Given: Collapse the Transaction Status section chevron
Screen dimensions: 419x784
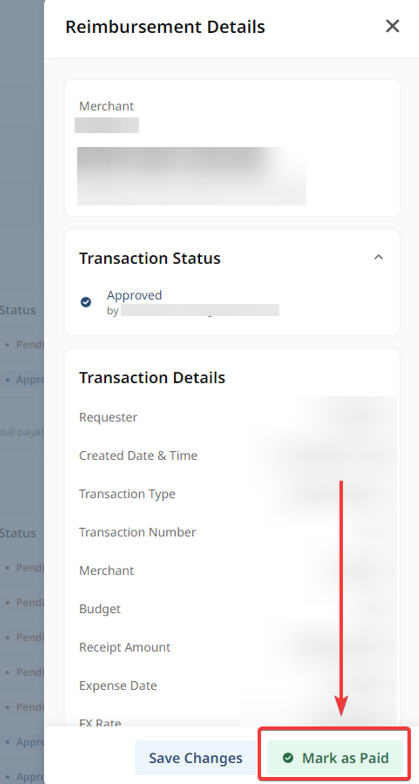Looking at the screenshot, I should tap(378, 257).
